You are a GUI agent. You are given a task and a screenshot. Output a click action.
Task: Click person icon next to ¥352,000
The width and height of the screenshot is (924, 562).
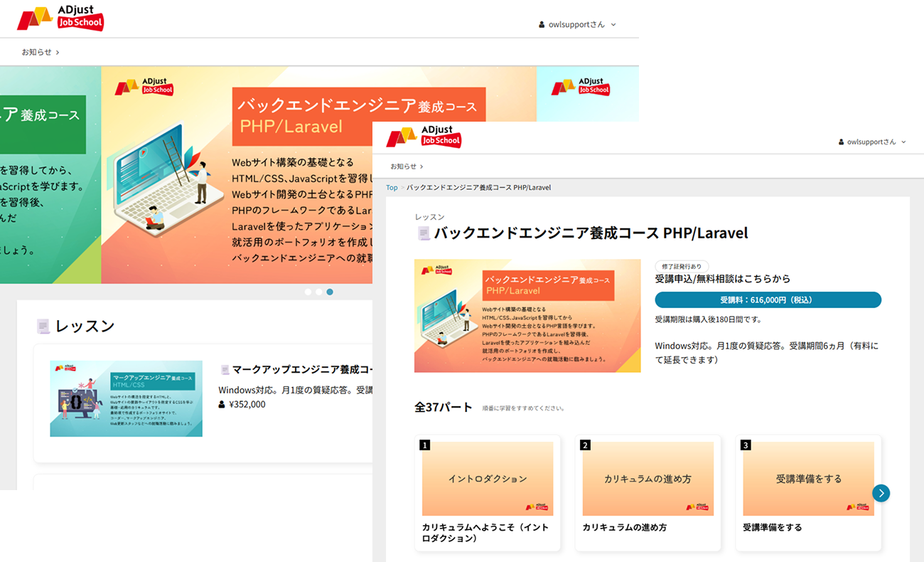click(x=222, y=404)
